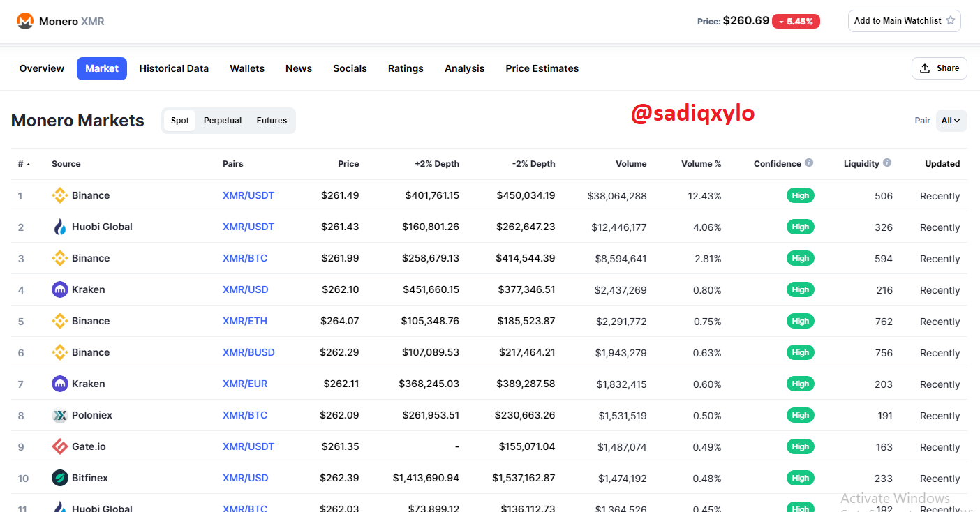980x512 pixels.
Task: Click the Kraken logo in row 4
Action: tap(60, 289)
